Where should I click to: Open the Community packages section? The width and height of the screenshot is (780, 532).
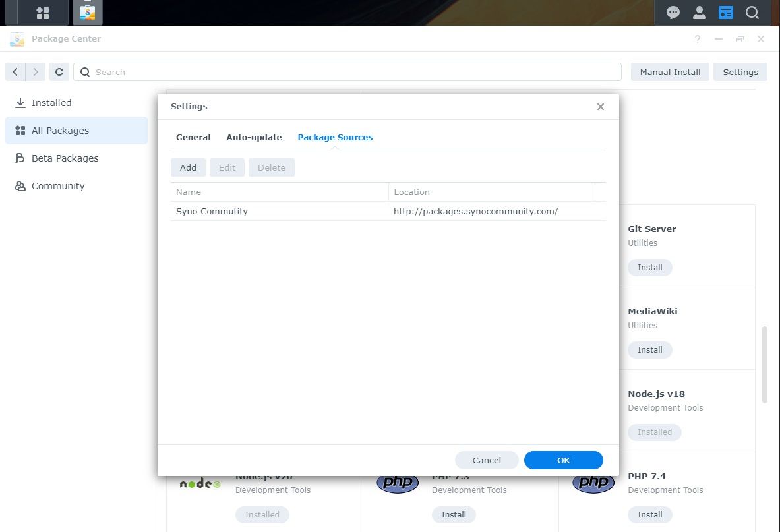(57, 185)
